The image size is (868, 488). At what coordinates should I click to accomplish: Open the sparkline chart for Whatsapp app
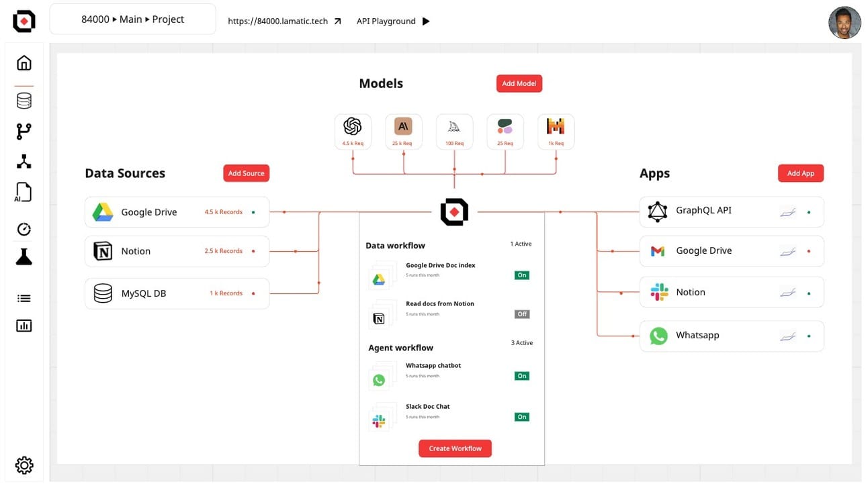click(787, 336)
